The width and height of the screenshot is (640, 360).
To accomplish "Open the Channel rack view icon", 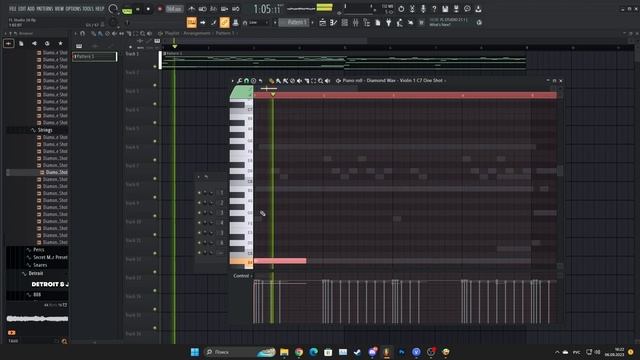I will 344,23.
